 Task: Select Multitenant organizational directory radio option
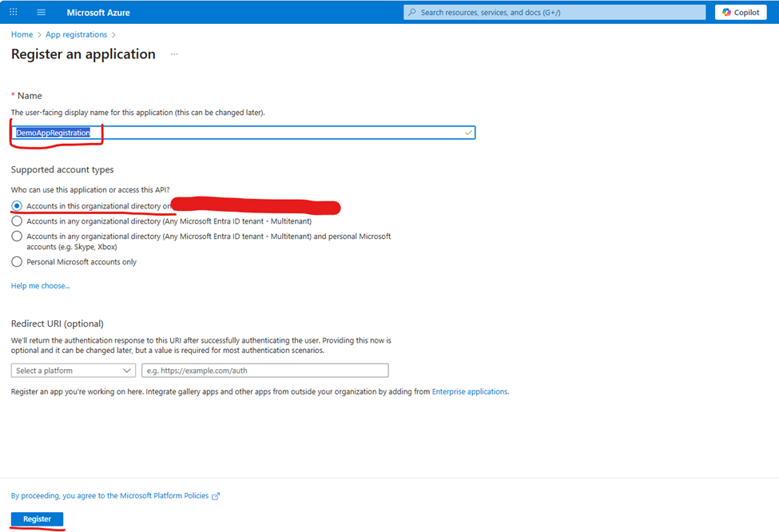point(17,221)
